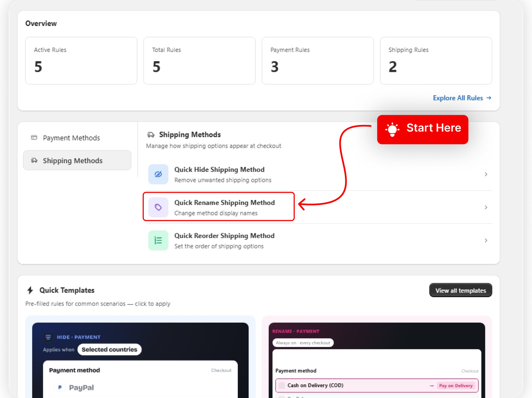Image resolution: width=532 pixels, height=398 pixels.
Task: Click the hide eye icon for Quick Hide
Action: click(158, 174)
